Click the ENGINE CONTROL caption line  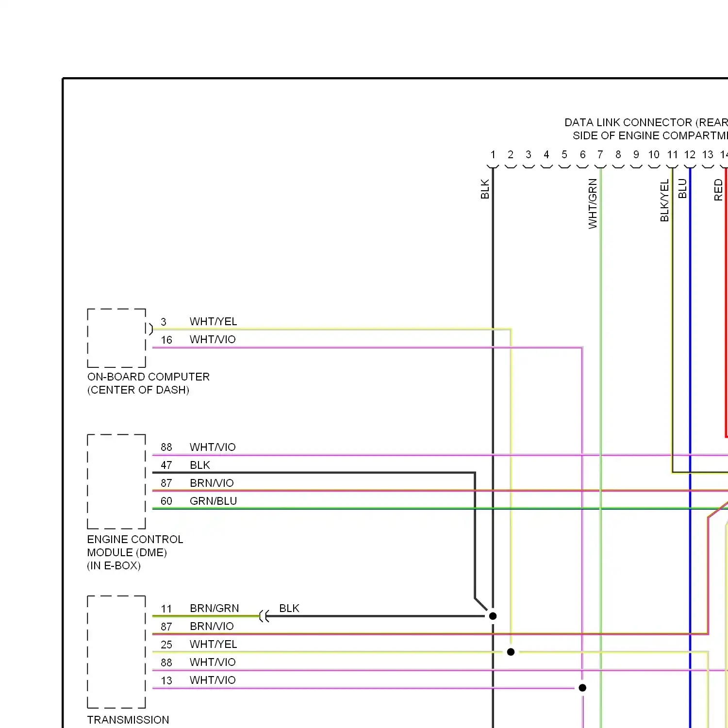tap(135, 539)
